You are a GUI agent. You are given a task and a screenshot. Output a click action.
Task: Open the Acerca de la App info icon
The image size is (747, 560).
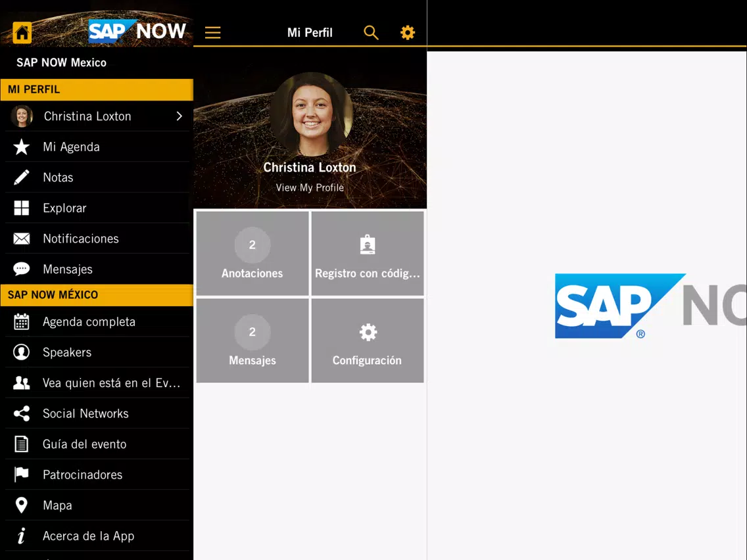point(22,536)
